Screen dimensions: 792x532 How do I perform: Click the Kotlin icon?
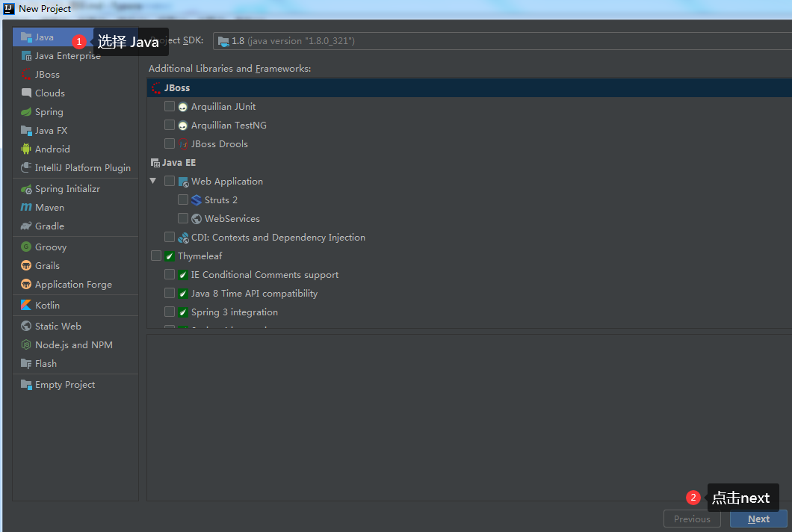pos(26,305)
